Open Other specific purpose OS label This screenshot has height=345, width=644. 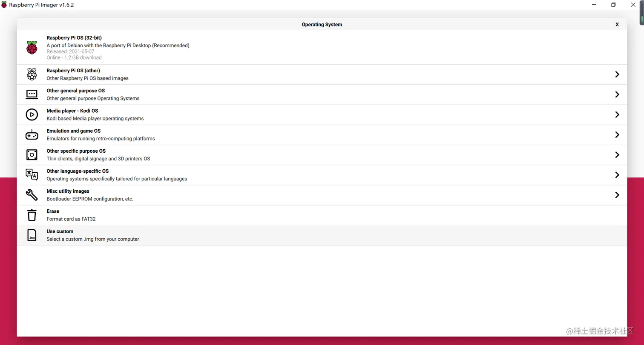(x=76, y=151)
